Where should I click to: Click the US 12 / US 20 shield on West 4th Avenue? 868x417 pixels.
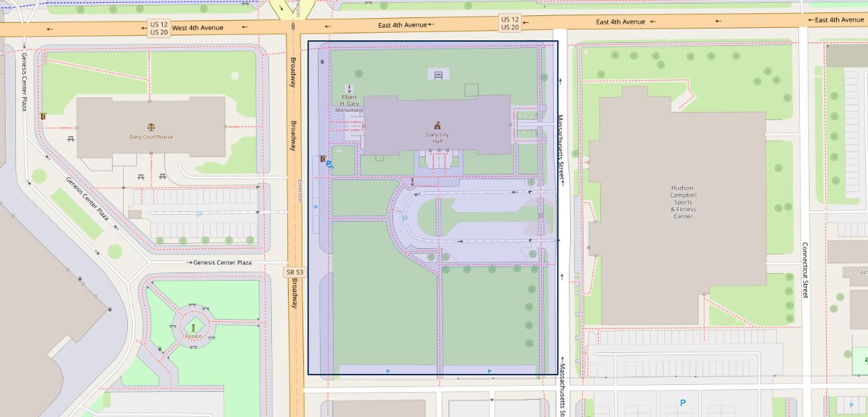(x=159, y=28)
